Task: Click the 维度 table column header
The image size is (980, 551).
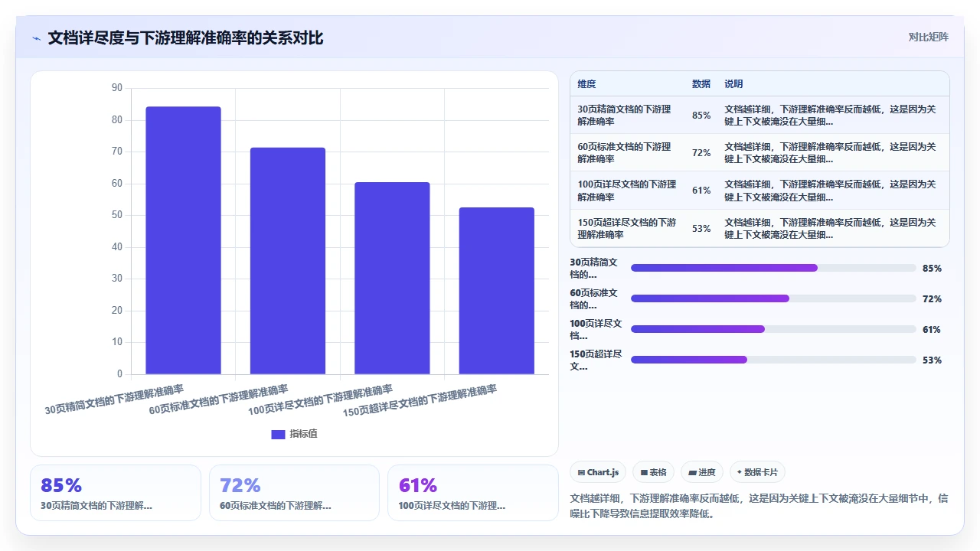Action: click(586, 84)
